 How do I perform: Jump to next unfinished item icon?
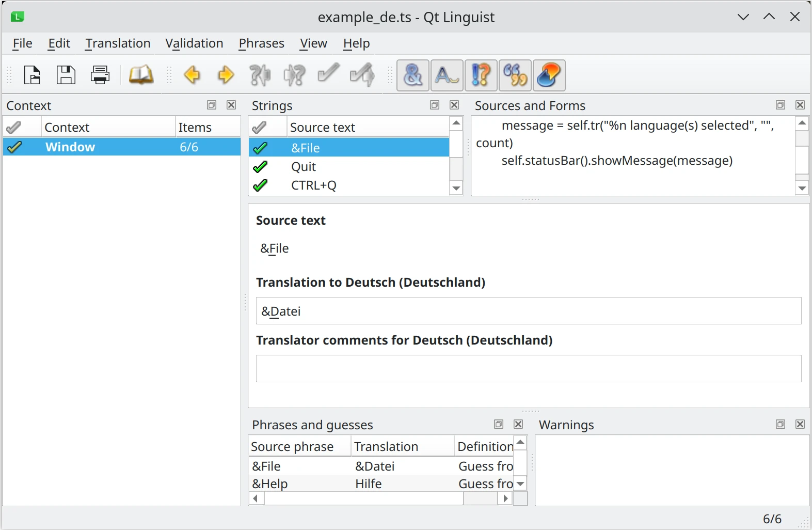(294, 75)
